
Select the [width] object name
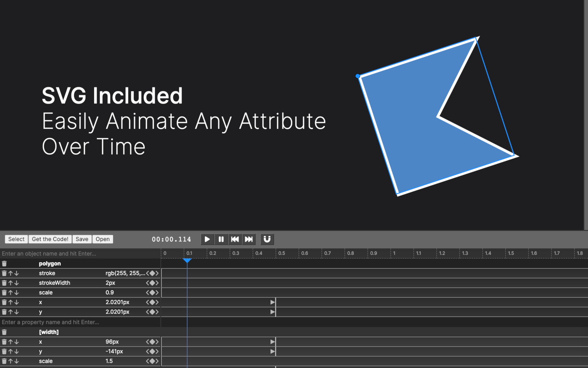[x=49, y=332]
